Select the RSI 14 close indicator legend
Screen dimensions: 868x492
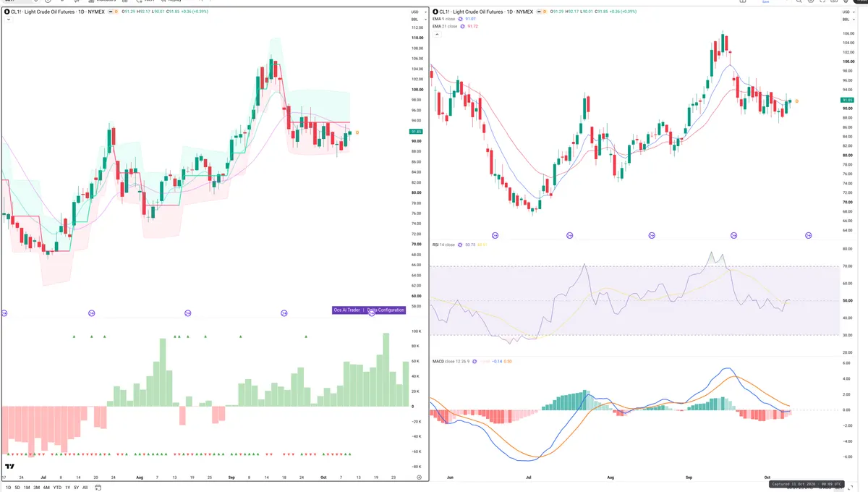tap(444, 245)
